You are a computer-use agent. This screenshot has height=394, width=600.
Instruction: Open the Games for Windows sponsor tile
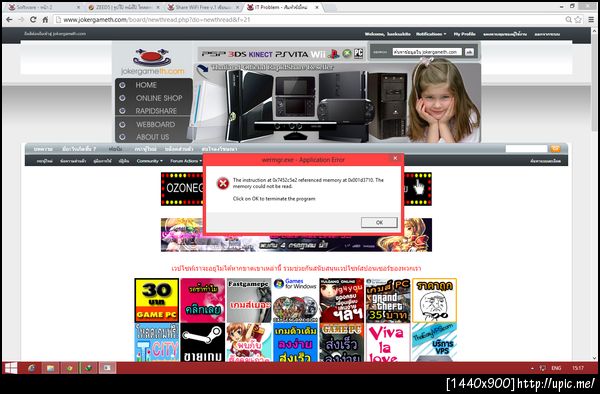(295, 300)
